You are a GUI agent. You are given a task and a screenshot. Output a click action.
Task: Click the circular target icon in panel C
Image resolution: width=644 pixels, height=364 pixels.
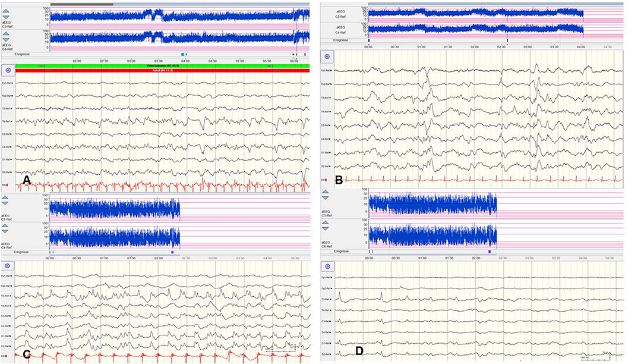coord(8,266)
